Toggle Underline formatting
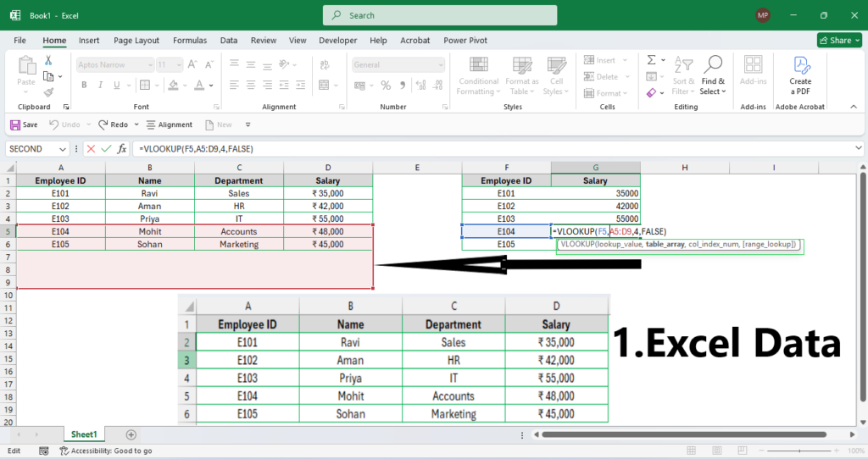The width and height of the screenshot is (868, 459). (116, 85)
